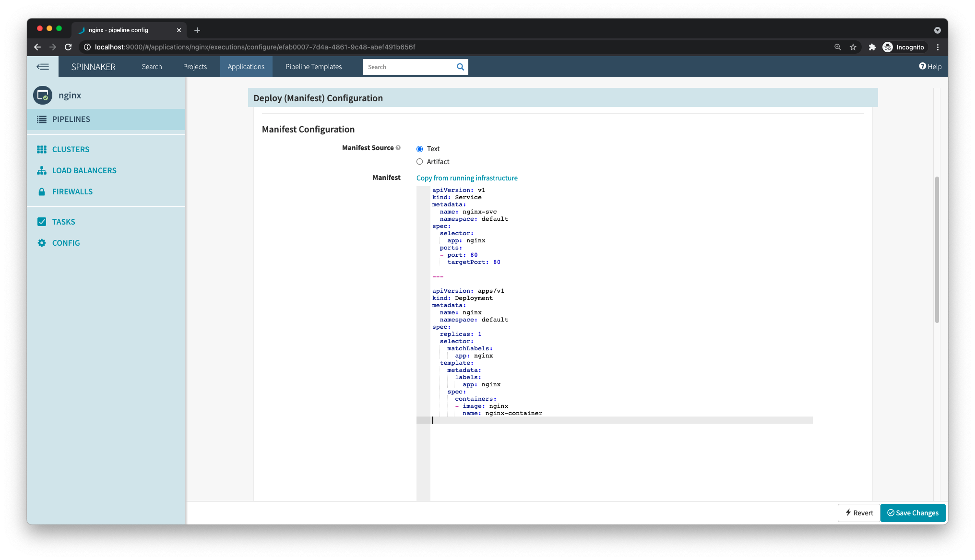Click 'name: nginx-svc' manifest line
The image size is (975, 560).
(468, 212)
